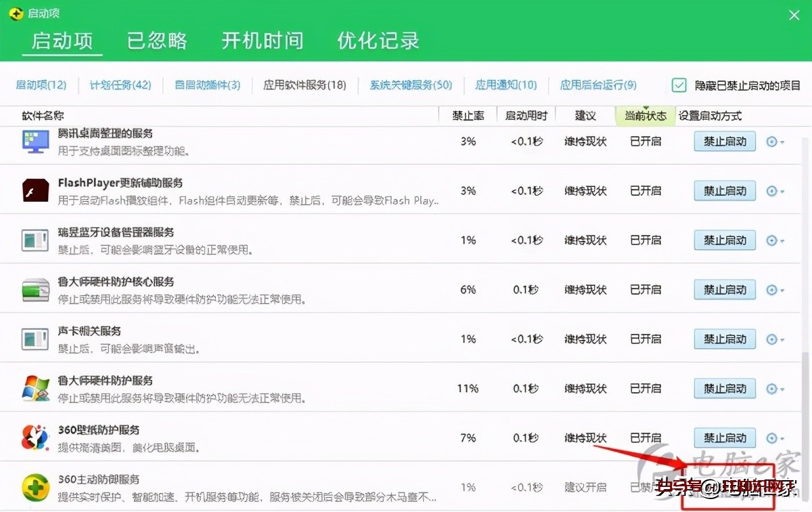Expand settings dropdown for 360壁纸防护服务
This screenshot has height=512, width=812.
(x=774, y=438)
